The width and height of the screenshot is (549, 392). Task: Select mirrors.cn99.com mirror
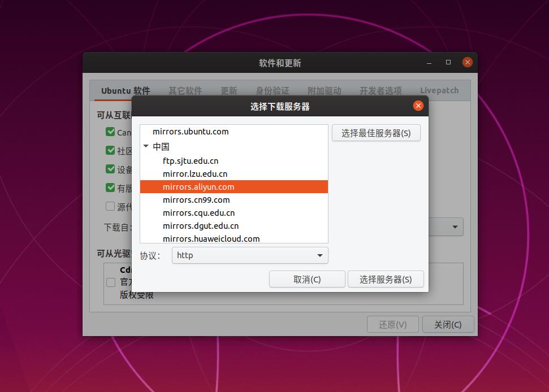234,200
